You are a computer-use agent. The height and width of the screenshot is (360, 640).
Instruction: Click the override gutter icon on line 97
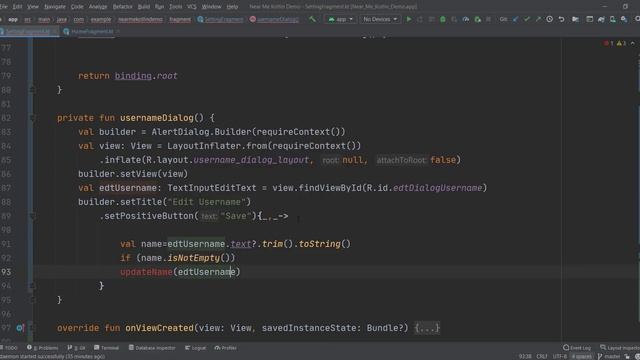click(x=20, y=328)
